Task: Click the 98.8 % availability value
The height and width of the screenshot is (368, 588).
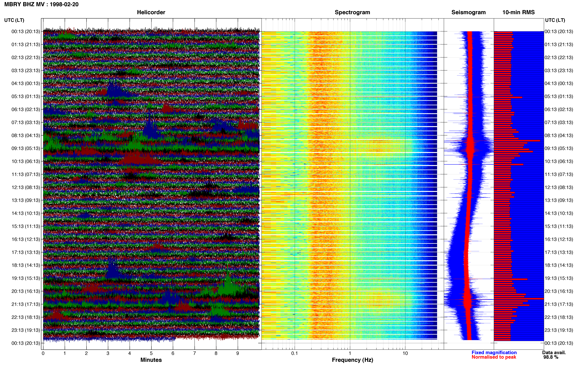Action: (x=551, y=357)
